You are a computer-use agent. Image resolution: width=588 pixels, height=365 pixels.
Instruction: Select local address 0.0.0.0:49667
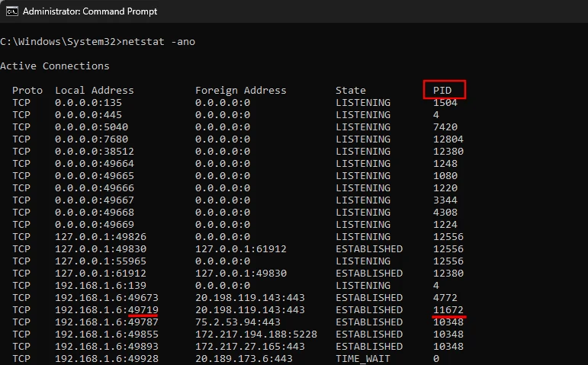[x=95, y=200]
